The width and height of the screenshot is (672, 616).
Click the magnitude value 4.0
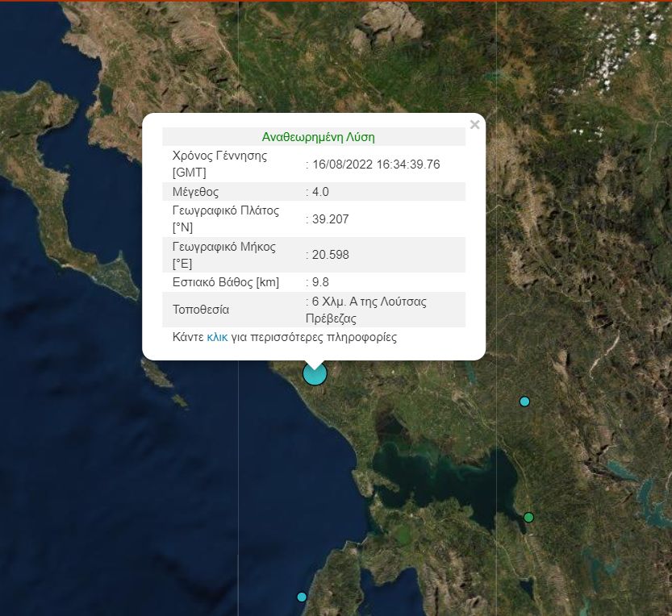tap(320, 192)
